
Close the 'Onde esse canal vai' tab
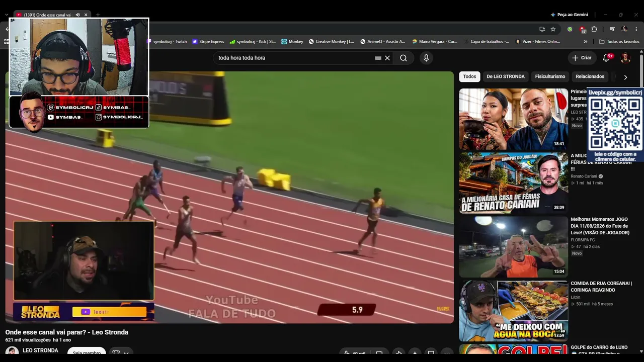(x=86, y=15)
